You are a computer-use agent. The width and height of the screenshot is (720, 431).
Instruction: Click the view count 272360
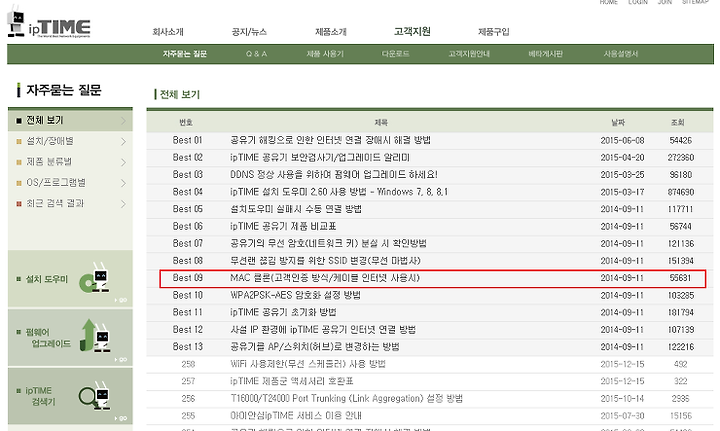pyautogui.click(x=681, y=157)
